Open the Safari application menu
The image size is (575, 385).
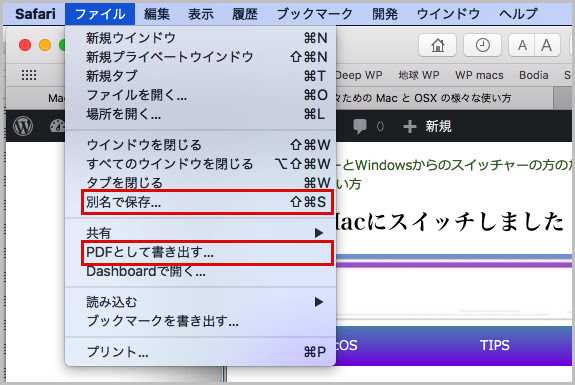pyautogui.click(x=35, y=14)
